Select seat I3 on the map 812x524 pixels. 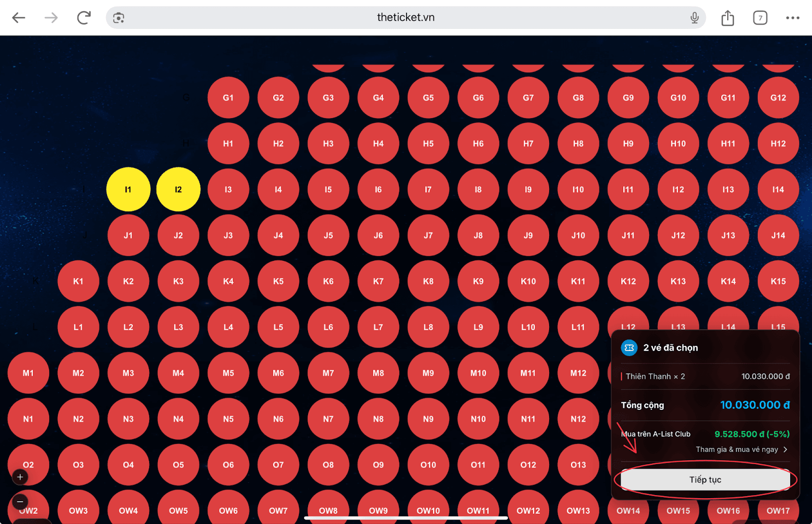click(x=228, y=189)
